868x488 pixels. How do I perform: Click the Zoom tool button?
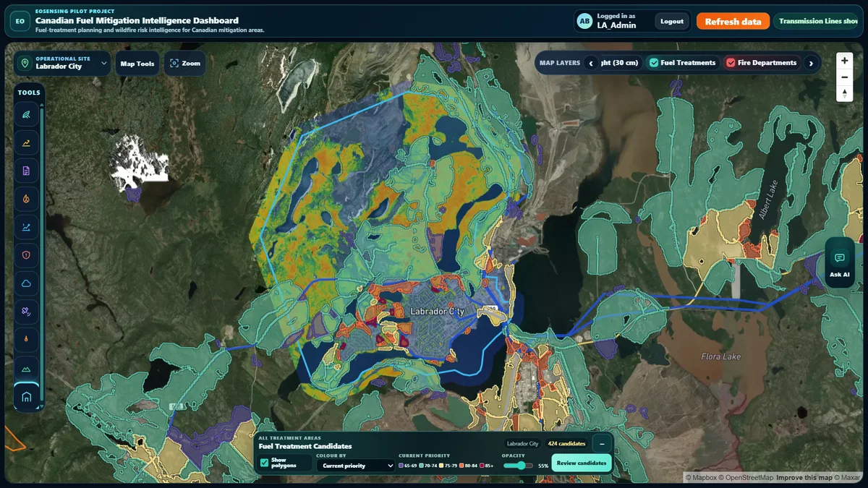[184, 64]
